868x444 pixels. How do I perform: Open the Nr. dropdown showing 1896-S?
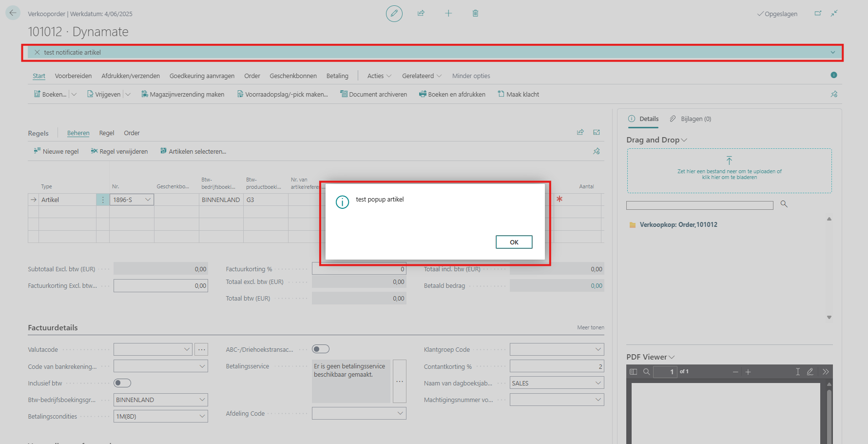pos(148,200)
